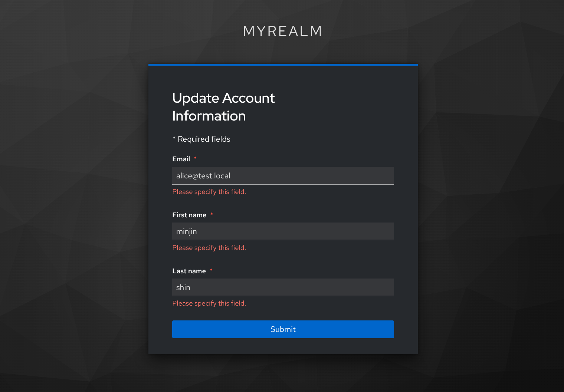Focus the Email input containing alice@test.local
This screenshot has height=392, width=564.
(283, 176)
